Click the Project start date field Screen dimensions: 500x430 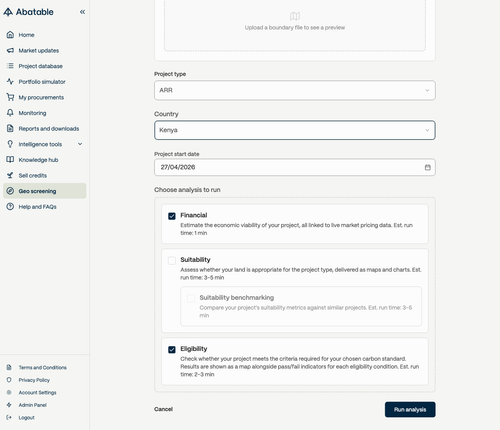[x=295, y=167]
